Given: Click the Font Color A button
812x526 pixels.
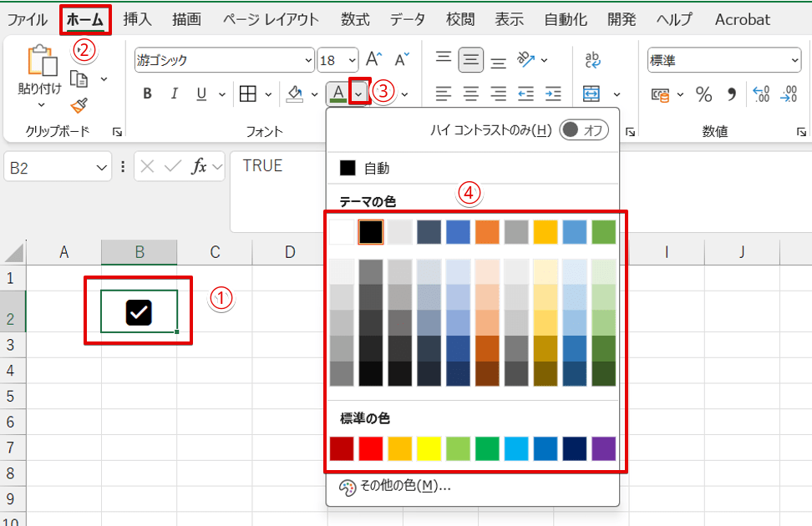Looking at the screenshot, I should 338,94.
